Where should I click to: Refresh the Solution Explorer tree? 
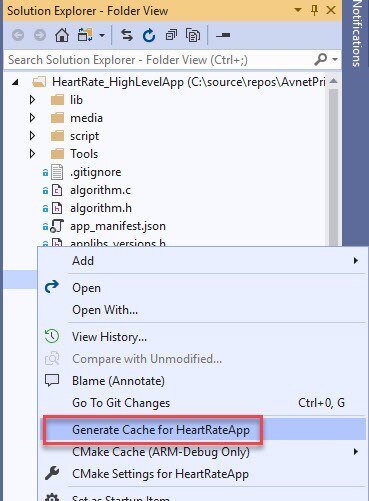pyautogui.click(x=149, y=35)
